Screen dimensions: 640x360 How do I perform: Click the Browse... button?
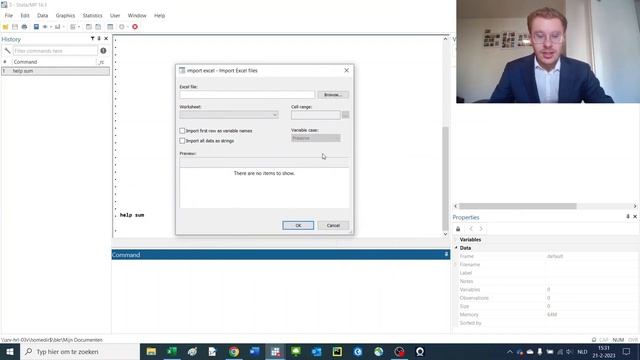(333, 95)
